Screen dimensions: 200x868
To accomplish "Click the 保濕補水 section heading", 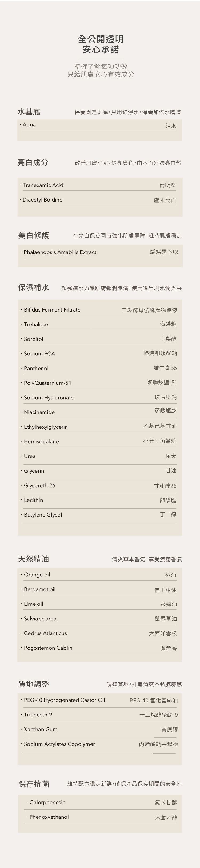I will pyautogui.click(x=33, y=287).
